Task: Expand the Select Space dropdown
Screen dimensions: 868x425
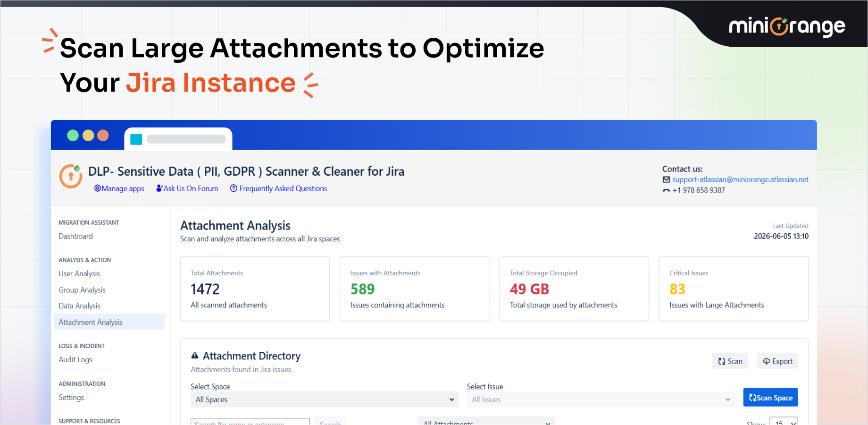Action: click(x=325, y=399)
